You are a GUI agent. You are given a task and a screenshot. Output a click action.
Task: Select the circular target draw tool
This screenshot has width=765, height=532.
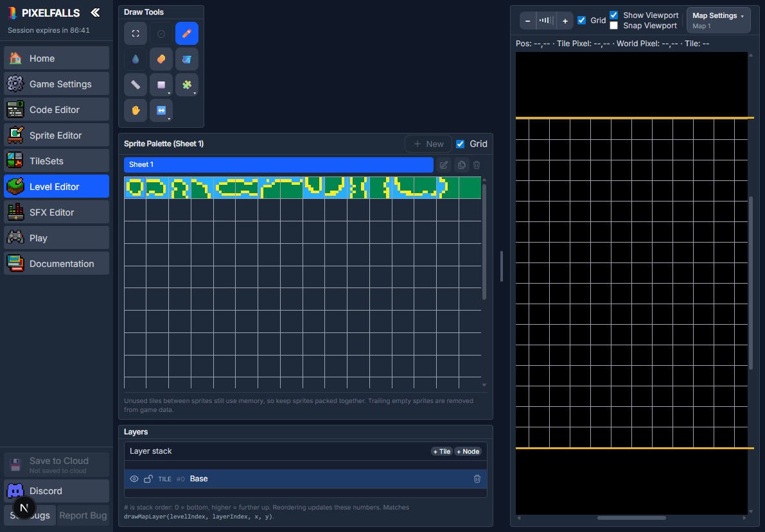(x=161, y=33)
